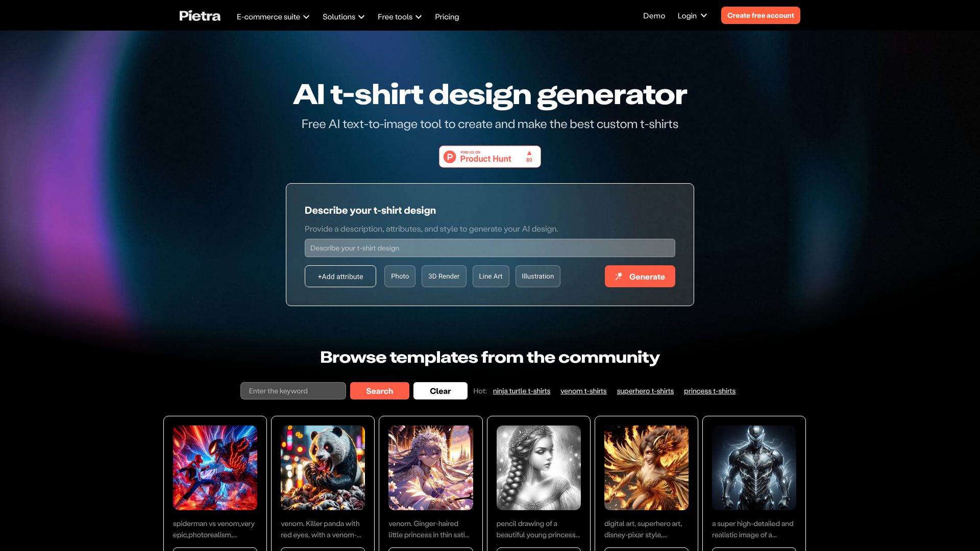Viewport: 980px width, 551px height.
Task: Click Pricing menu item
Action: [446, 17]
